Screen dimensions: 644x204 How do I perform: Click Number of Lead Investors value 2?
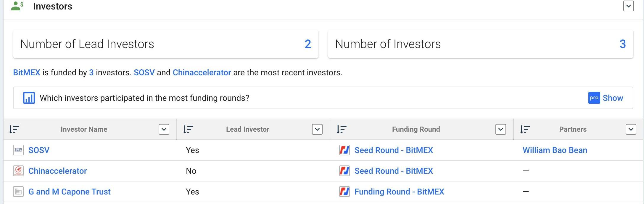point(308,44)
